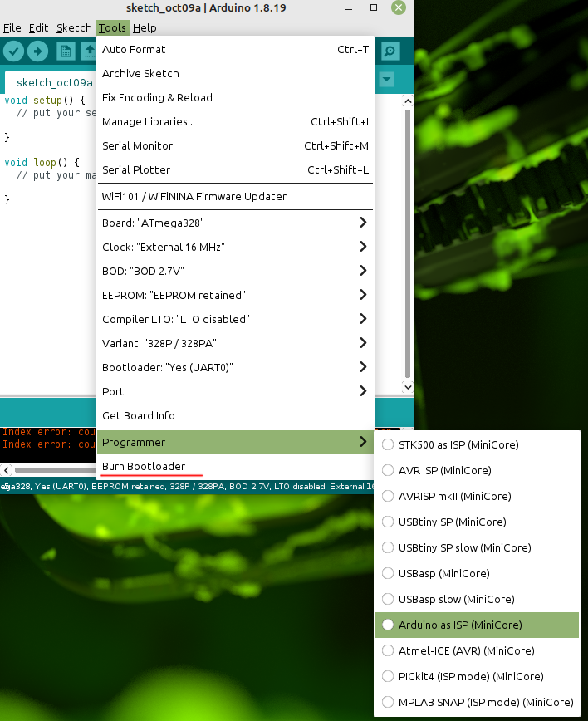Expand the Bootloader "Yes (UART0)" submenu
588x721 pixels.
235,367
